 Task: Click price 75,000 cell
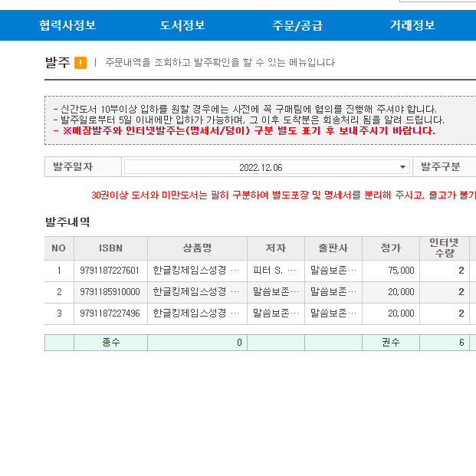coord(391,271)
